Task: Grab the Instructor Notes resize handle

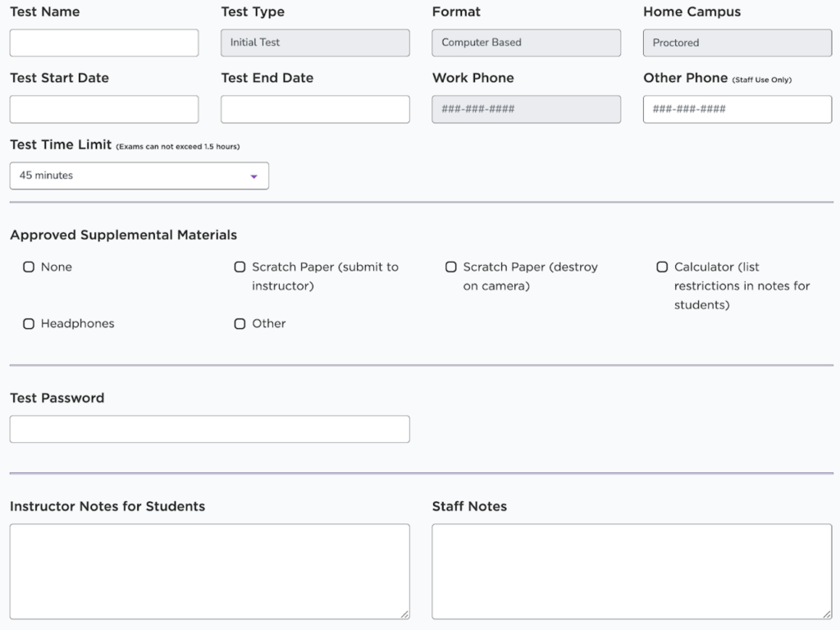Action: click(405, 614)
